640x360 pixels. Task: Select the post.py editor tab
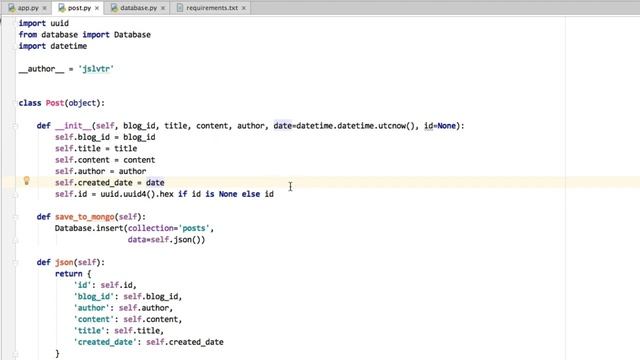79,8
